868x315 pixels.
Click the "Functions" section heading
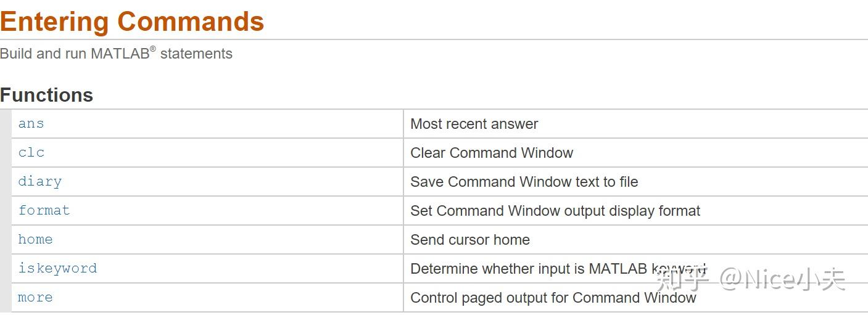point(47,95)
